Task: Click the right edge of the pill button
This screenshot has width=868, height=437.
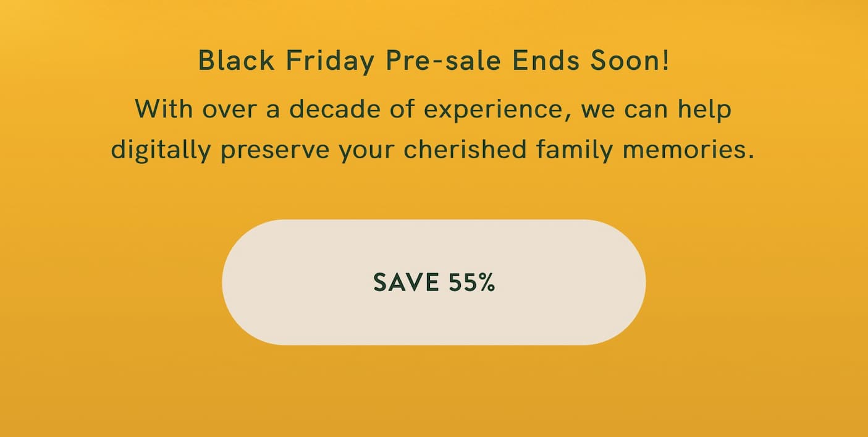Action: 643,282
